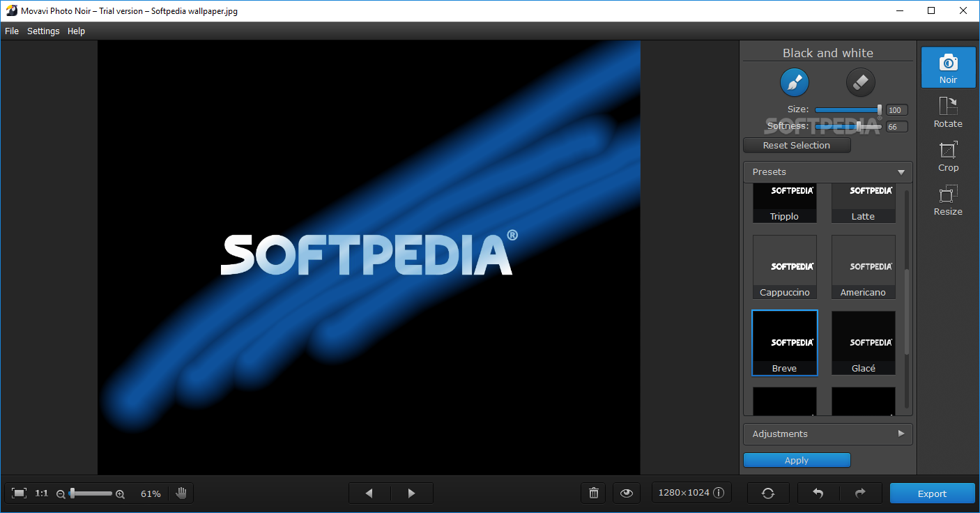The width and height of the screenshot is (980, 513).
Task: Choose the Americano preset
Action: [x=863, y=267]
